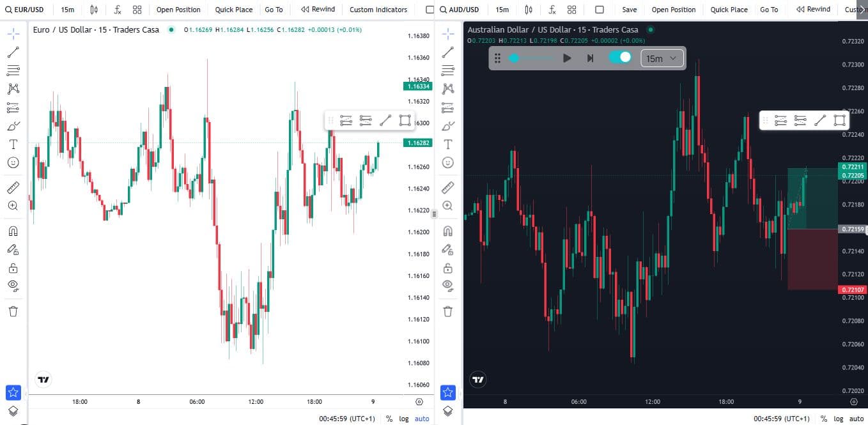Select the trend line tool in left chart

(x=13, y=52)
